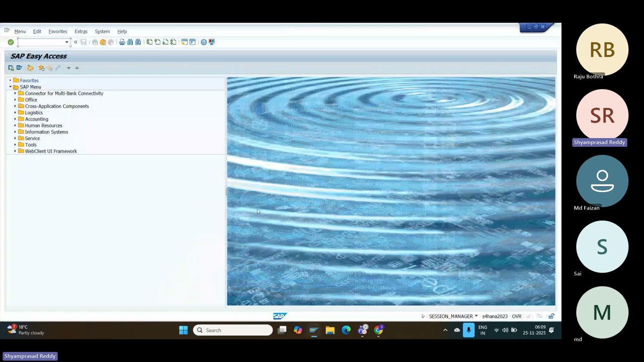Expand the Cross-Application Components arrow
Viewport: 644px width, 362px height.
click(15, 106)
